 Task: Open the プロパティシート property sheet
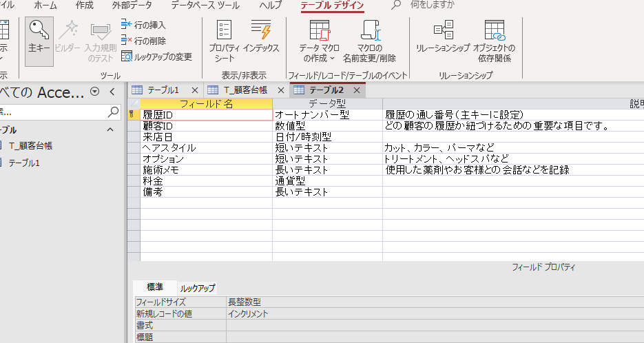[224, 40]
